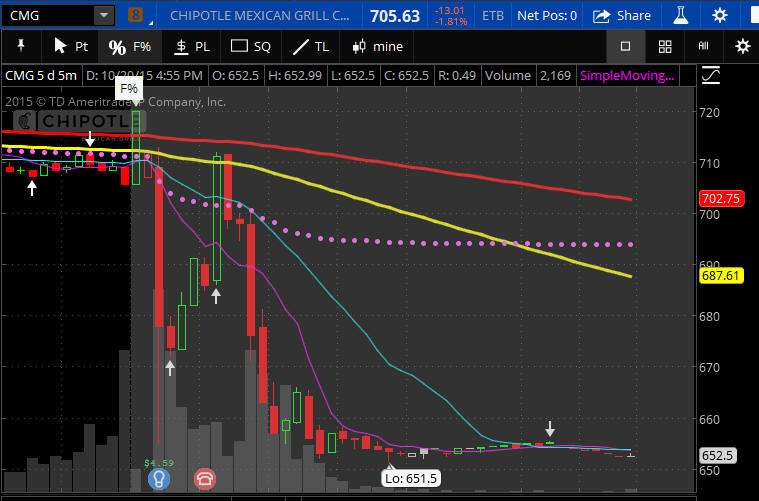Click the red 702.75 price bubble

(x=721, y=198)
